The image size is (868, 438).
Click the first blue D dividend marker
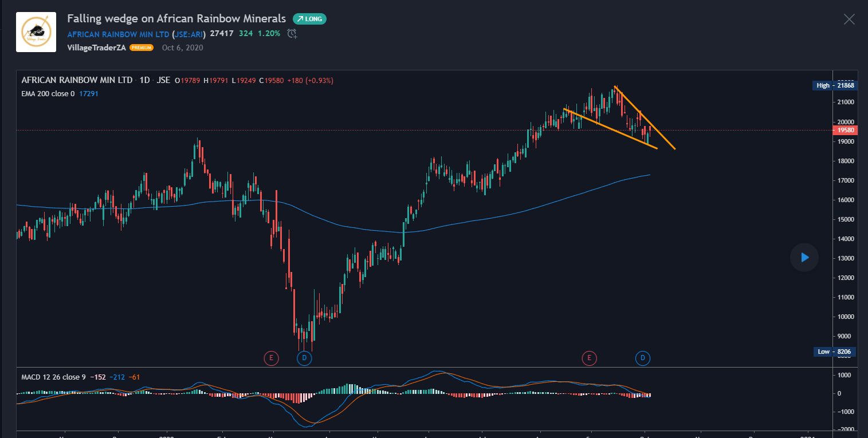pyautogui.click(x=304, y=359)
